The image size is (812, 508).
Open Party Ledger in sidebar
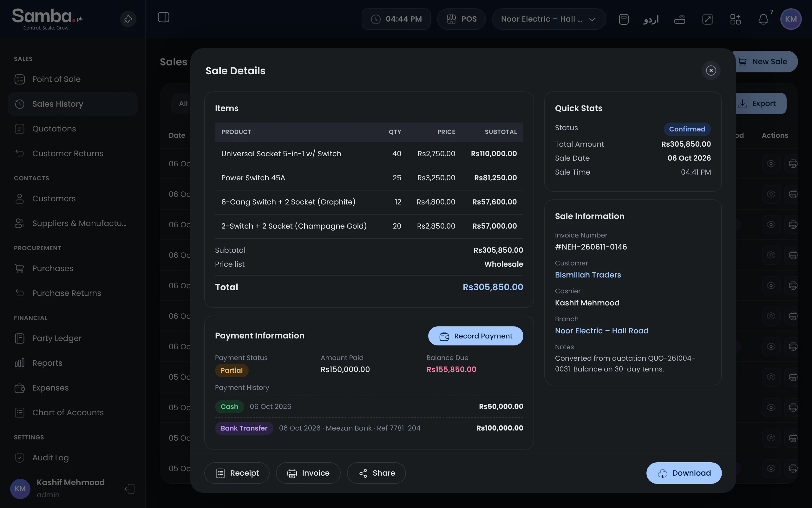click(x=72, y=338)
